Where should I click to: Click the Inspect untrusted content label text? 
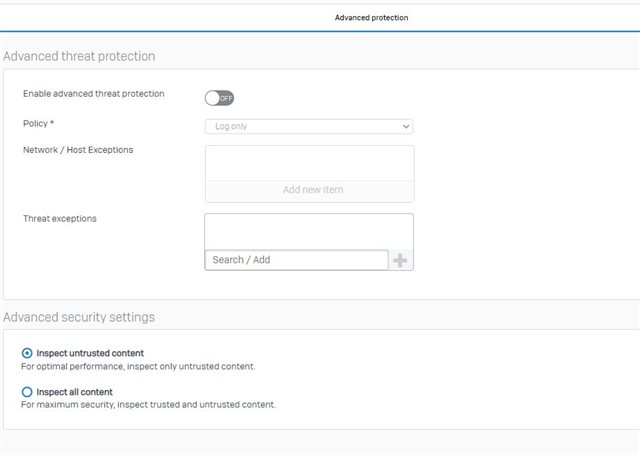[90, 353]
